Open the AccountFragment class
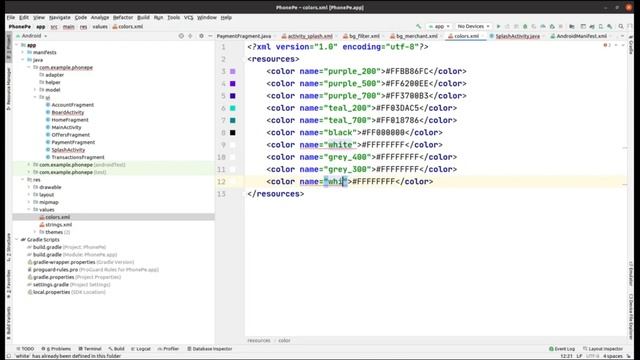Screen dimensions: 640x360 (x=72, y=105)
